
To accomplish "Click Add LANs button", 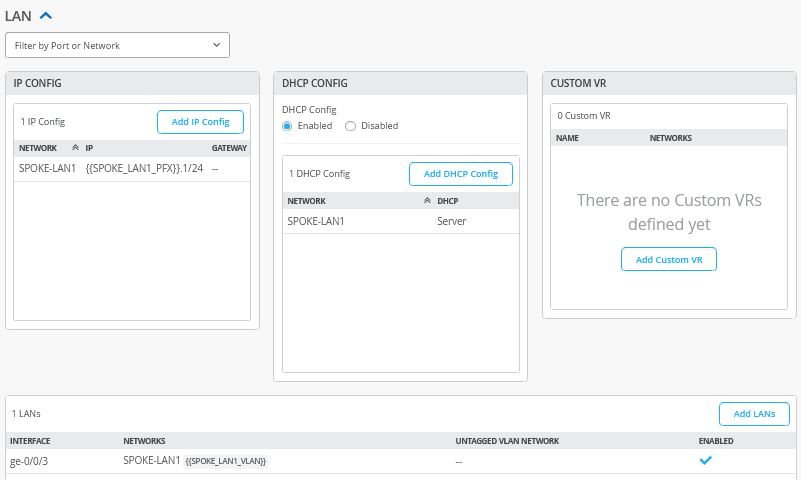I will 754,414.
